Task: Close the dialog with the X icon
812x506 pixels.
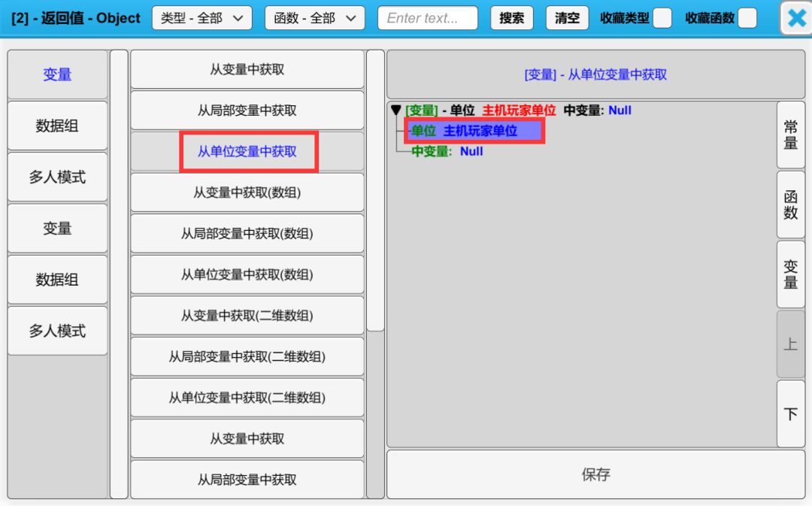Action: [x=795, y=18]
